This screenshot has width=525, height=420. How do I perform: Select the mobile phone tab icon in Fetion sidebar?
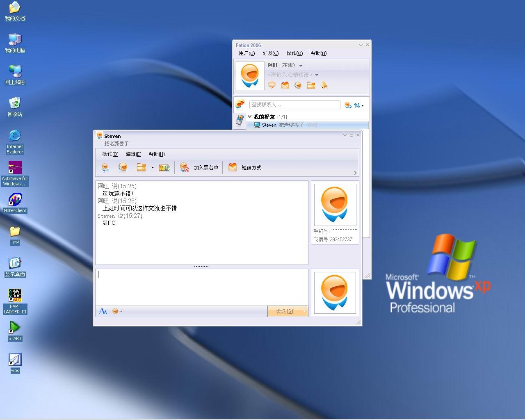point(240,120)
